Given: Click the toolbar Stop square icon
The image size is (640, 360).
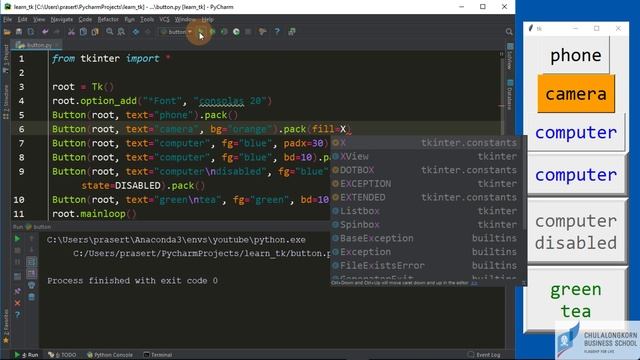Looking at the screenshot, I should click(248, 32).
